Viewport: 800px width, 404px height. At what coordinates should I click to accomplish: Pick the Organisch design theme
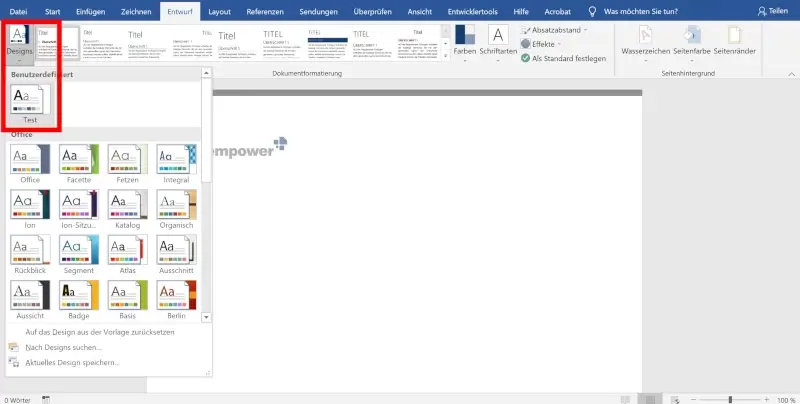click(176, 206)
